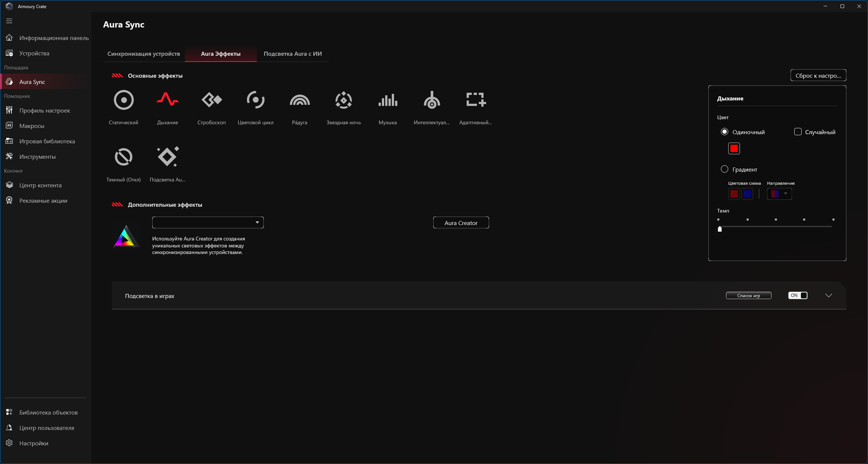Viewport: 868px width, 464px height.
Task: Launch Aura Creator with its button
Action: coord(461,223)
